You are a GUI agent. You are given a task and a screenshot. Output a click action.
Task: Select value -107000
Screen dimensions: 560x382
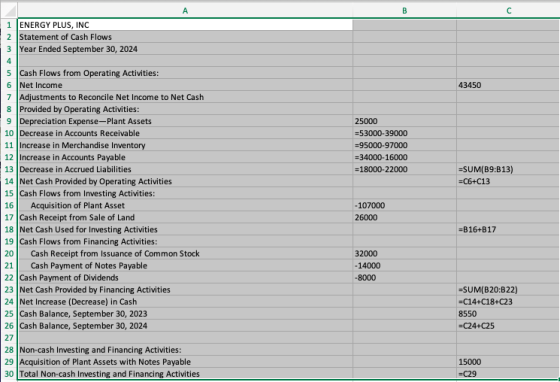[404, 206]
